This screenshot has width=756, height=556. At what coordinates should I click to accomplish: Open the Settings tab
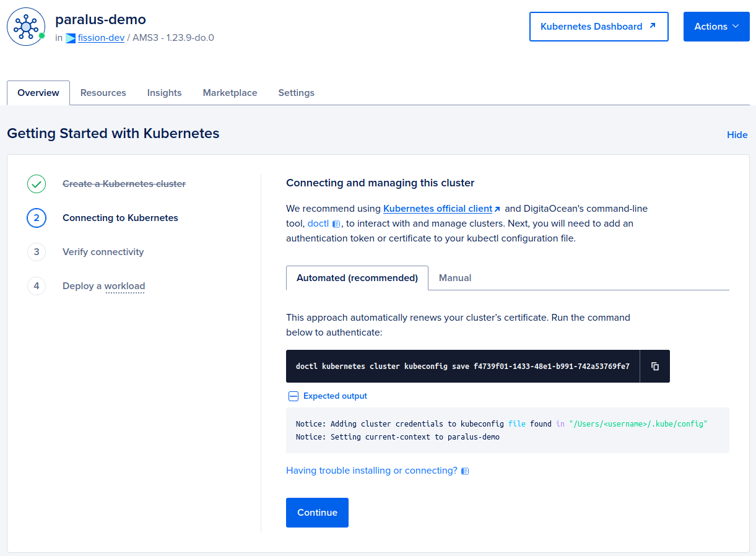pyautogui.click(x=296, y=93)
